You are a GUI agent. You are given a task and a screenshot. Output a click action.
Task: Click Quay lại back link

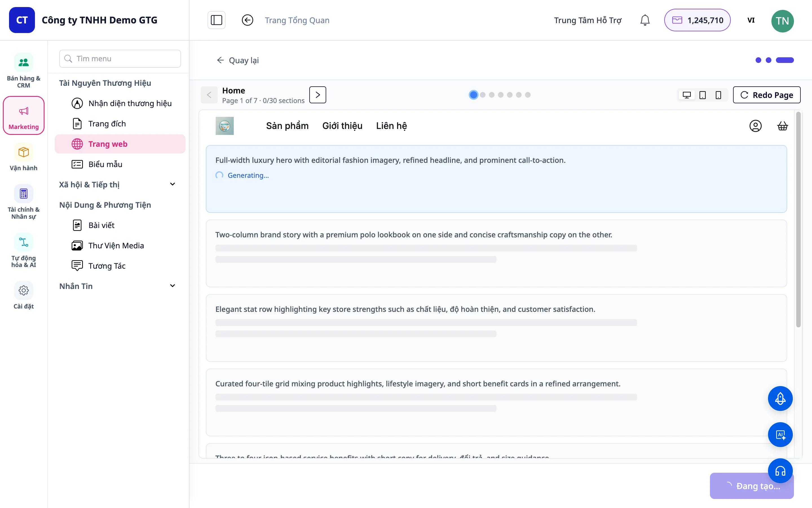pos(238,60)
